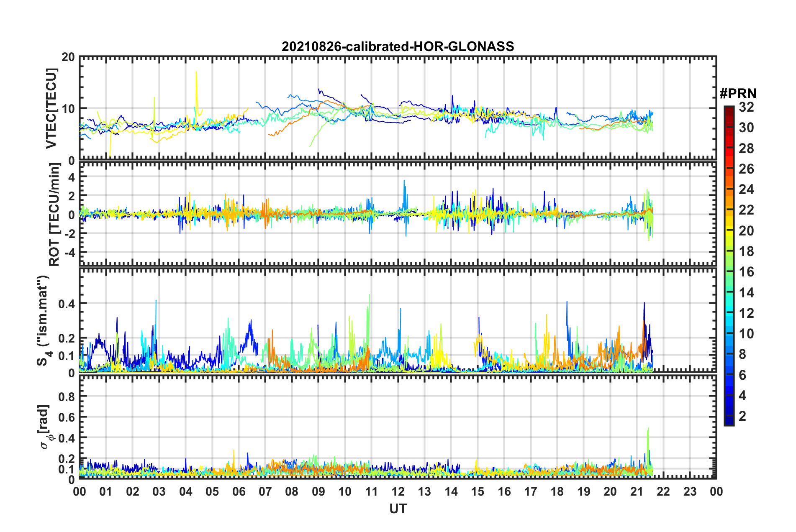Click the 06 hour tick on the UT axis
Screen dimensions: 796x532
tap(239, 491)
